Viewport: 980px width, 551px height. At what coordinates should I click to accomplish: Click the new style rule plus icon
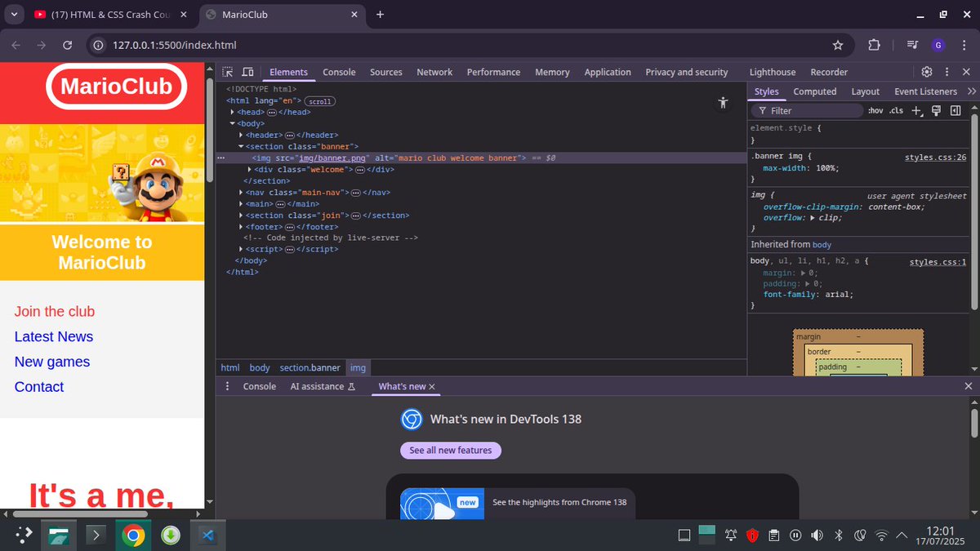917,110
